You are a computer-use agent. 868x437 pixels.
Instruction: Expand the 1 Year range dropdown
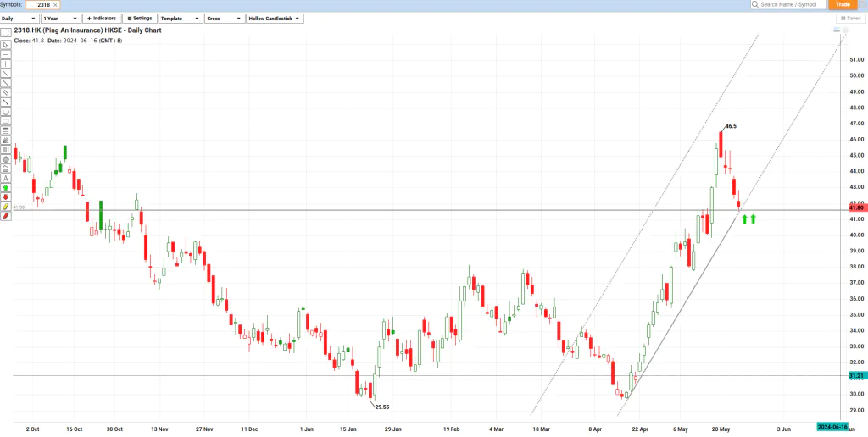coord(60,18)
